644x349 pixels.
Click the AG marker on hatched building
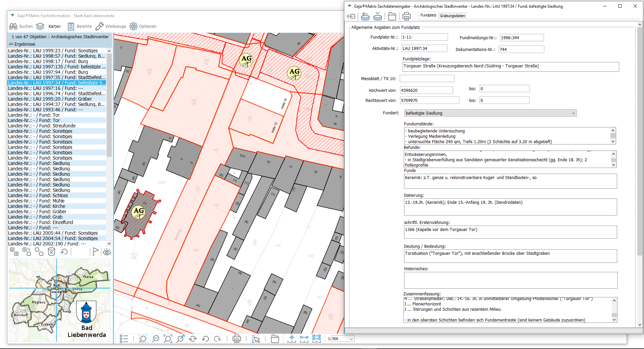(x=138, y=212)
